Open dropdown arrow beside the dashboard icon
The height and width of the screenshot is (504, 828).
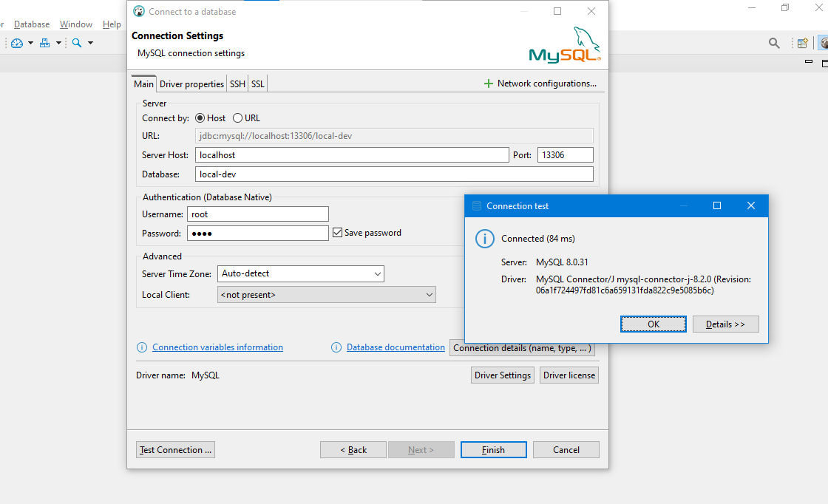pyautogui.click(x=30, y=44)
